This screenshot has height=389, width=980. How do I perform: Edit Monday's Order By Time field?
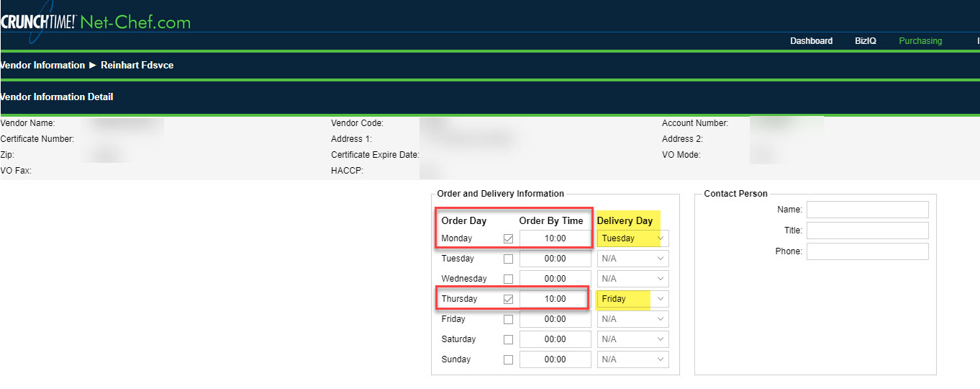tap(555, 238)
